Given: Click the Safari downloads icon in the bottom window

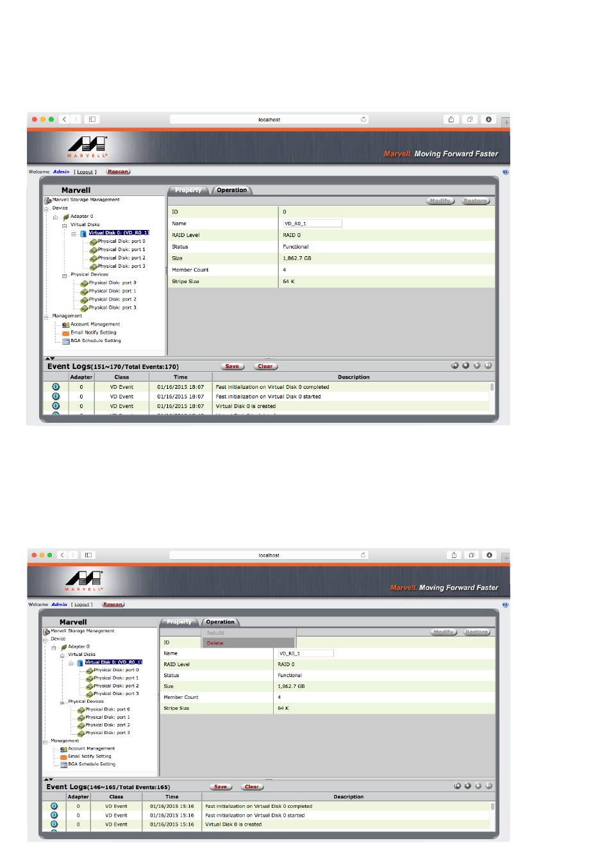Looking at the screenshot, I should [489, 555].
